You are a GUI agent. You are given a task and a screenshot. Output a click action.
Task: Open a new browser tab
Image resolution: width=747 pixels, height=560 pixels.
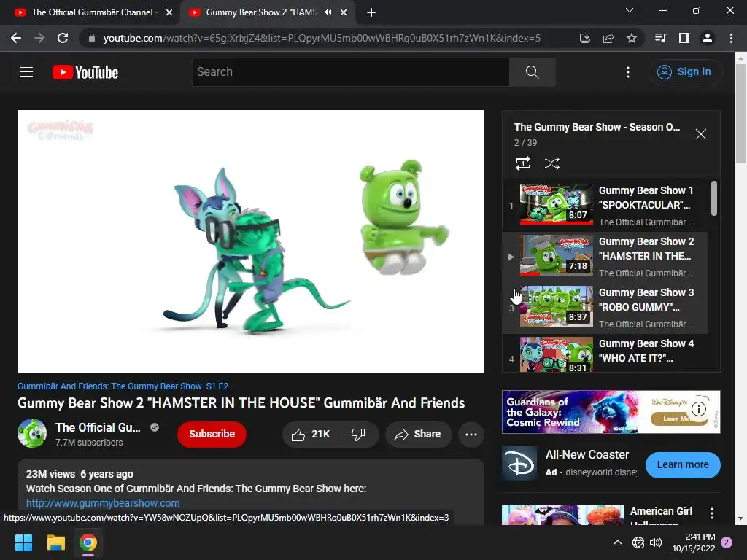371,12
